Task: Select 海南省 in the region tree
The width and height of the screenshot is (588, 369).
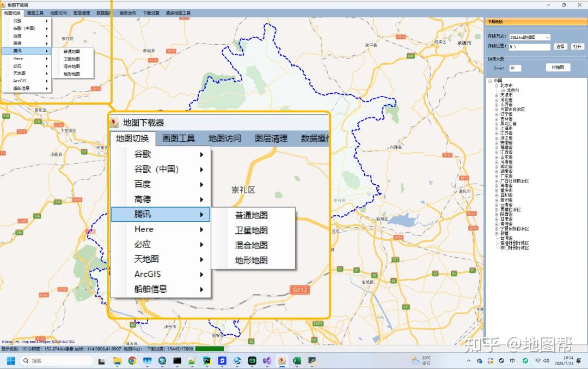Action: [506, 186]
